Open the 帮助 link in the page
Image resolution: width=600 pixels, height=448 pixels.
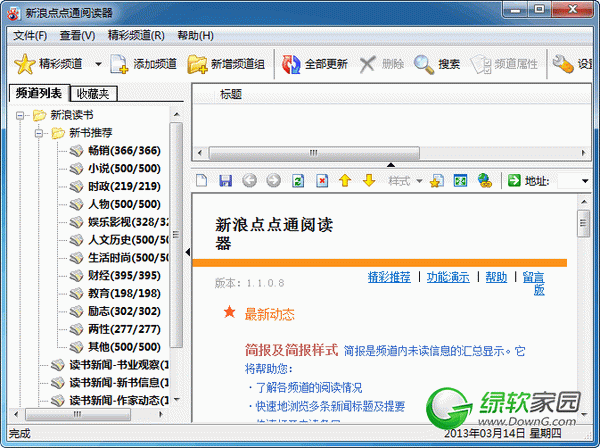[496, 277]
